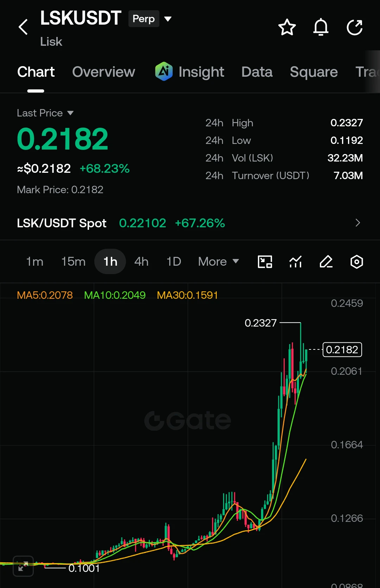Tap the Perp badge
This screenshot has width=380, height=588.
[x=144, y=19]
